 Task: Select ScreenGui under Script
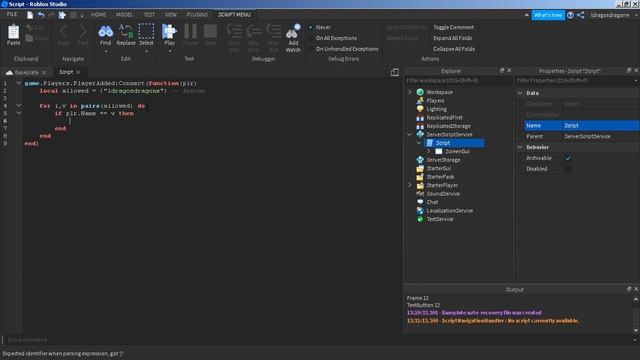(x=457, y=151)
